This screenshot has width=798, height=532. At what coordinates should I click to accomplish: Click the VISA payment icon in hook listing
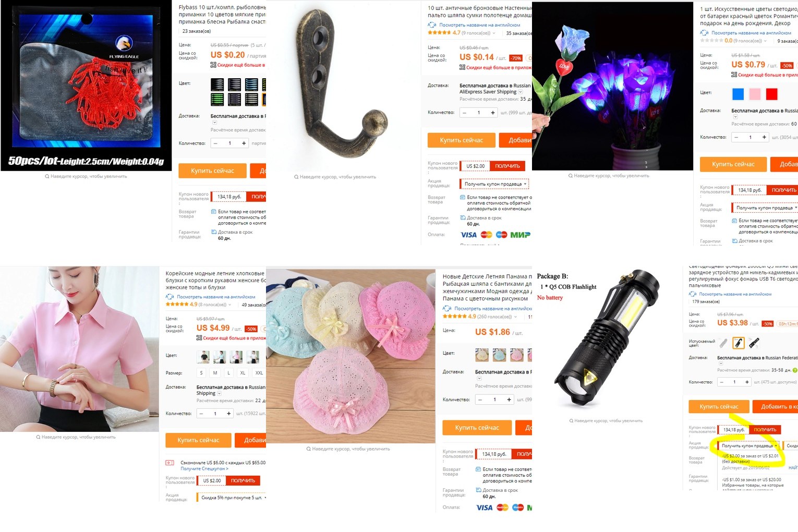468,235
